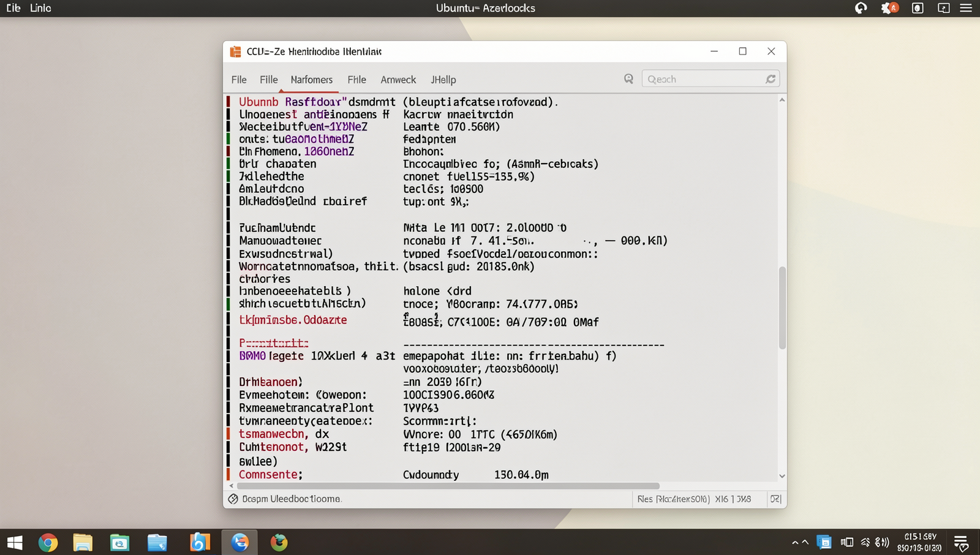Image resolution: width=980 pixels, height=555 pixels.
Task: Click the circular arrow icon in the top panel
Action: (861, 8)
